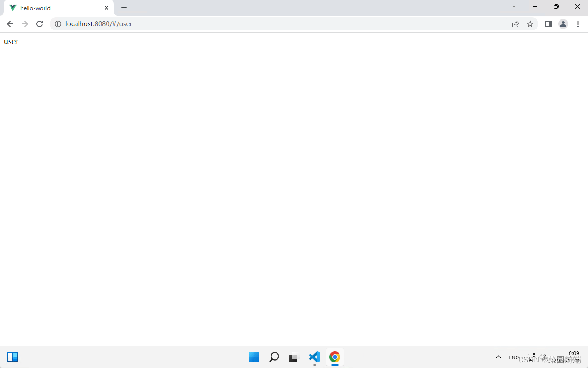
Task: Bookmark this tab with the star icon
Action: click(530, 24)
